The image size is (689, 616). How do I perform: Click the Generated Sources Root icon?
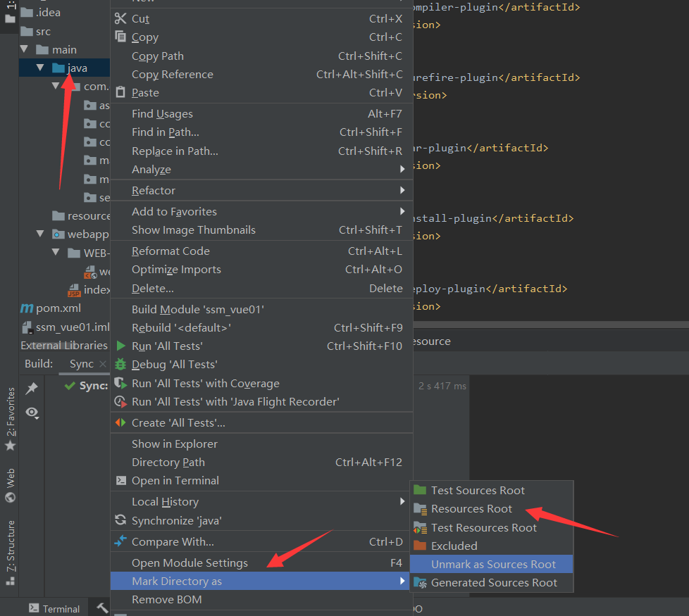(x=420, y=583)
